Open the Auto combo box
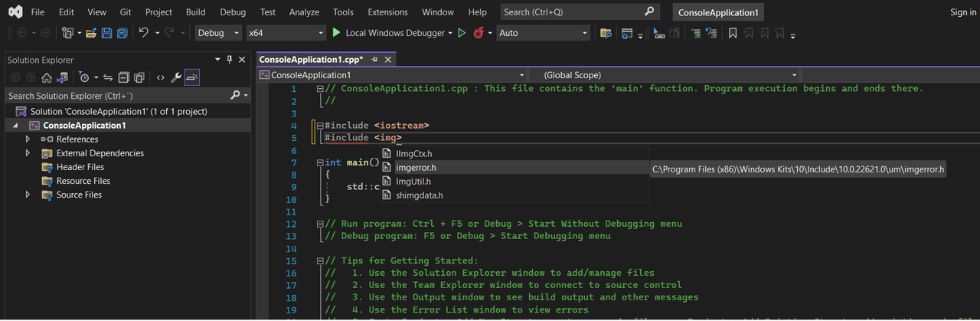This screenshot has height=321, width=980. coord(544,33)
